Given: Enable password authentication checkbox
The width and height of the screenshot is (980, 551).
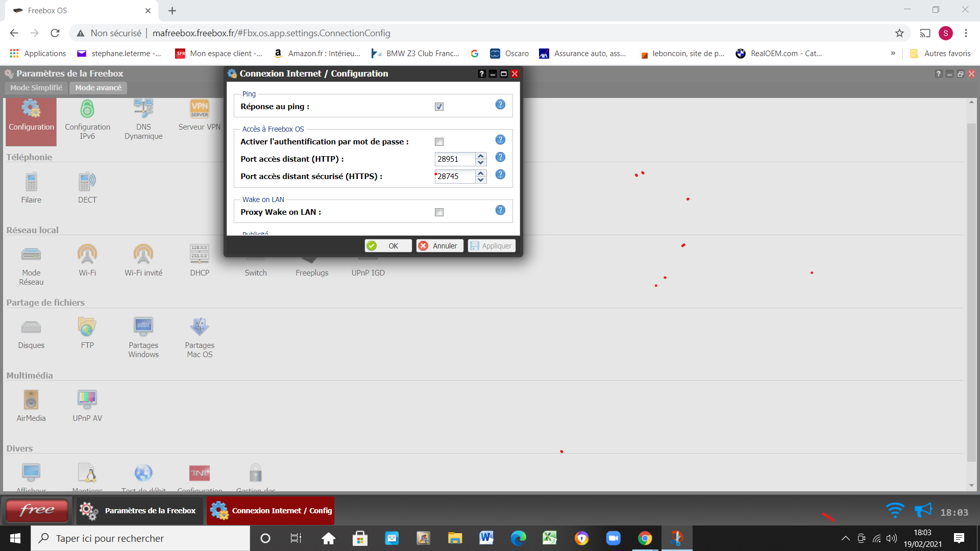Looking at the screenshot, I should tap(439, 142).
